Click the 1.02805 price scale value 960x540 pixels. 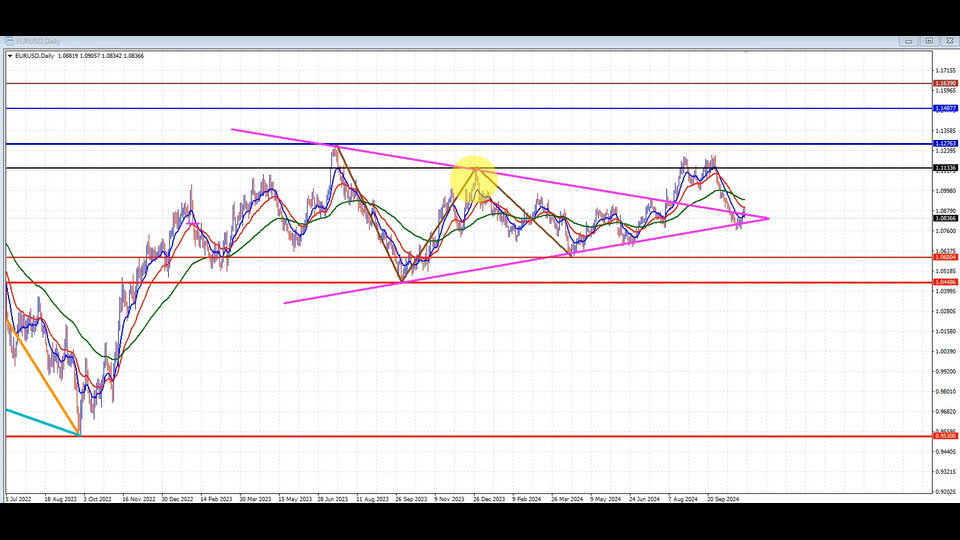pos(945,311)
